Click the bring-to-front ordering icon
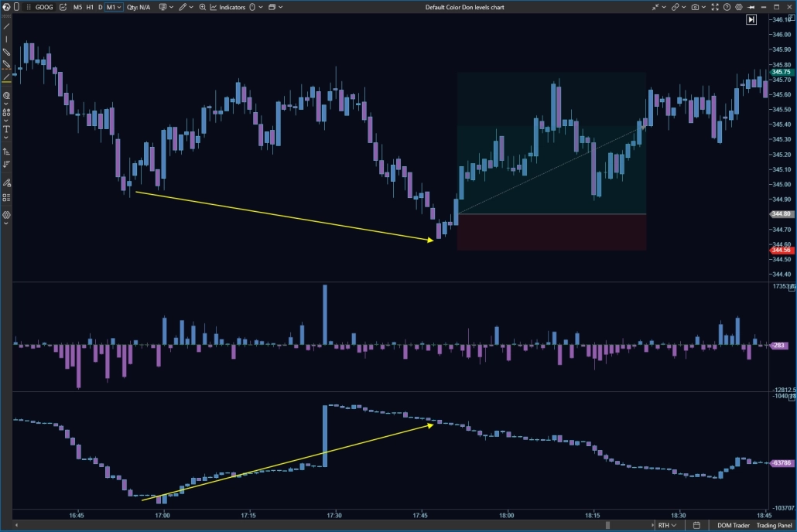797x532 pixels. 6,152
